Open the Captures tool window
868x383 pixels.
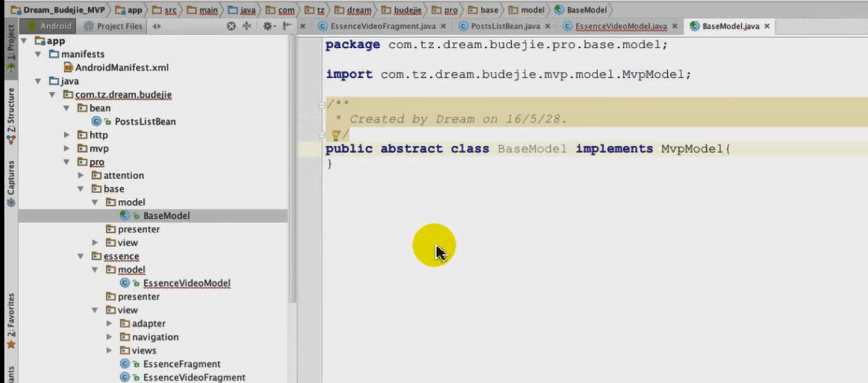point(11,183)
